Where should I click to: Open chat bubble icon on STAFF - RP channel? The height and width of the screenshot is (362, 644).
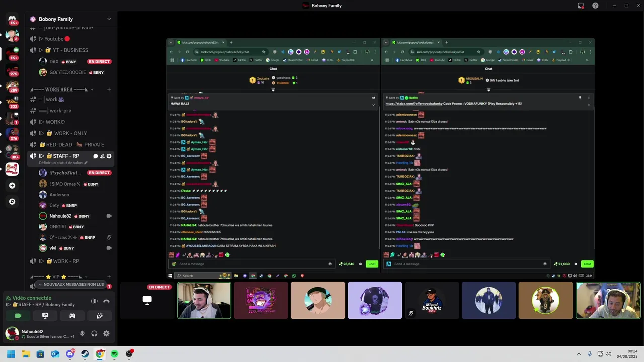(x=96, y=156)
